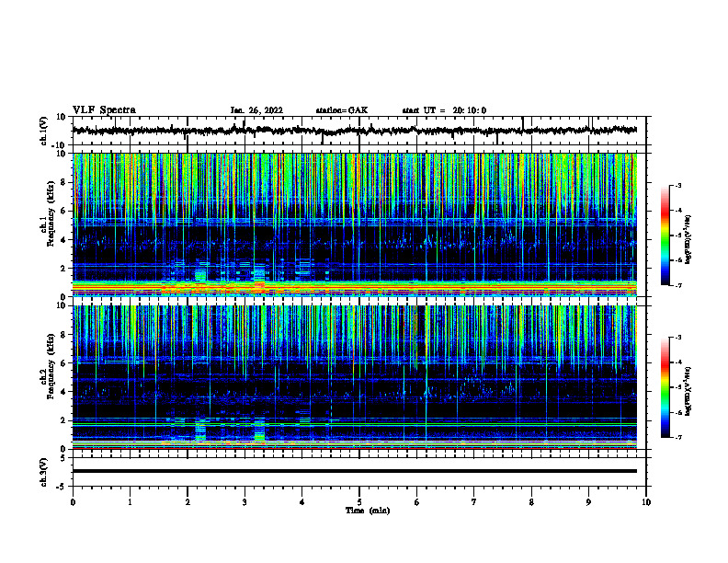The image size is (728, 563).
Task: Click time-axis tick label "9" at the bottom
Action: point(588,502)
